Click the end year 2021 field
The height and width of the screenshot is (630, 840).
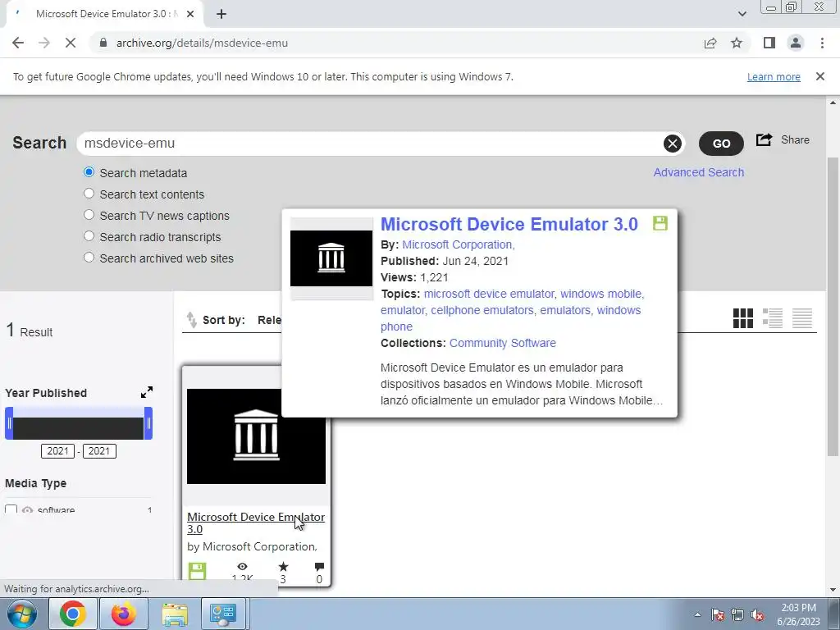coord(99,451)
